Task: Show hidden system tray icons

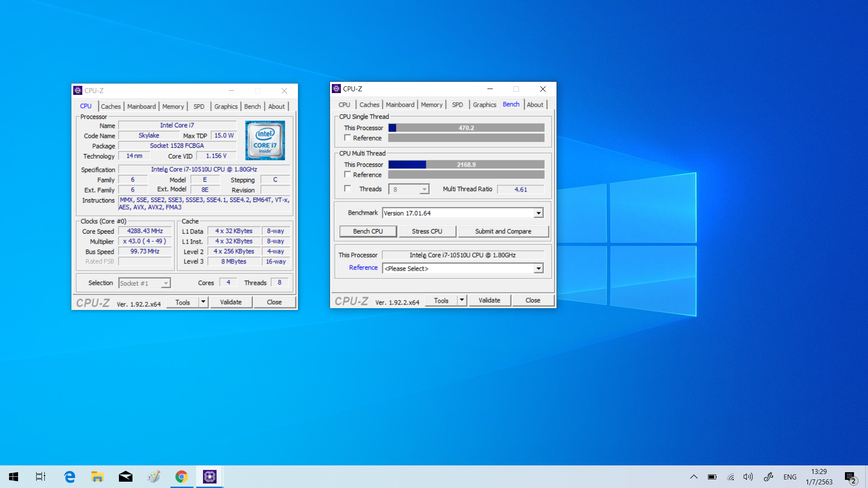Action: point(694,477)
